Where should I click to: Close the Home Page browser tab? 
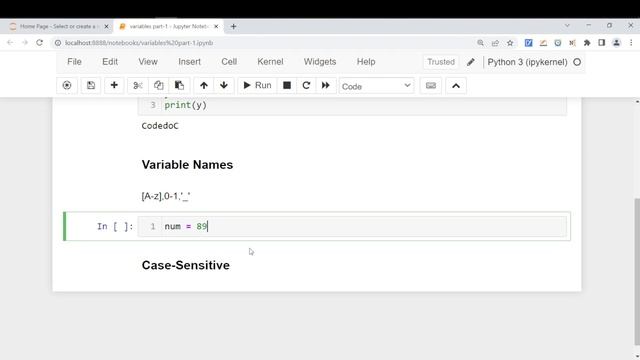click(x=107, y=27)
